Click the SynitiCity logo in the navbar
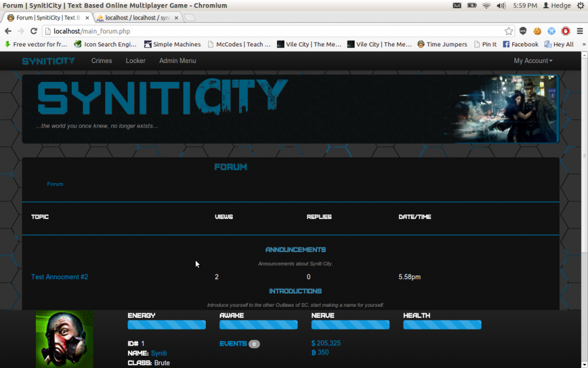Image resolution: width=588 pixels, height=368 pixels. pyautogui.click(x=48, y=60)
